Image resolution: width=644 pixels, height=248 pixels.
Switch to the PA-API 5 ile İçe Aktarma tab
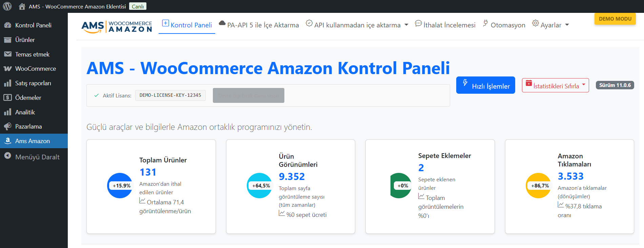(259, 25)
